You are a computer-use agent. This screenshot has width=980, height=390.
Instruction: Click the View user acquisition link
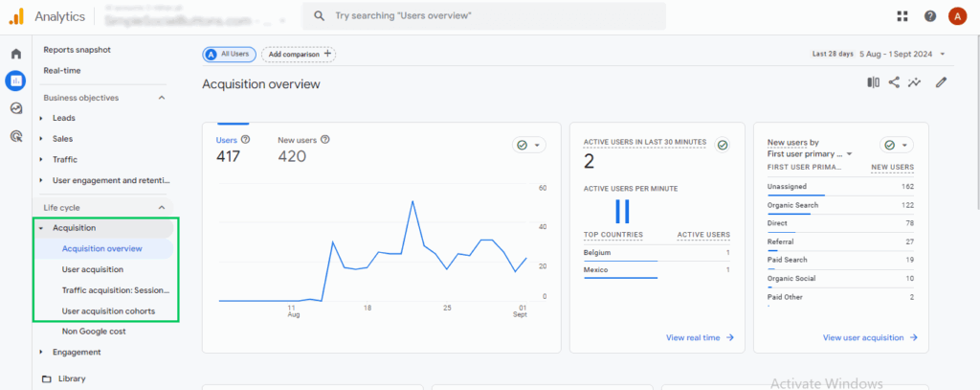click(870, 337)
